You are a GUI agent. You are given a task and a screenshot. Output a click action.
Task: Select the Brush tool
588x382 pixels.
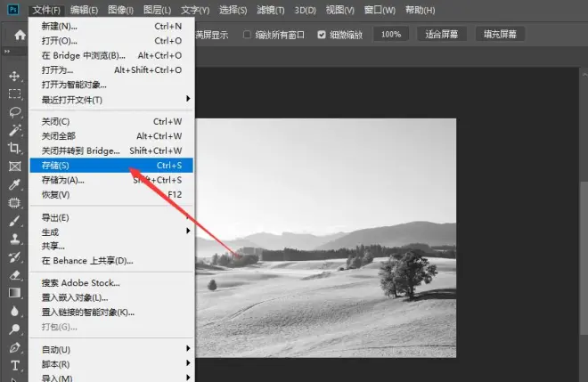click(x=14, y=221)
